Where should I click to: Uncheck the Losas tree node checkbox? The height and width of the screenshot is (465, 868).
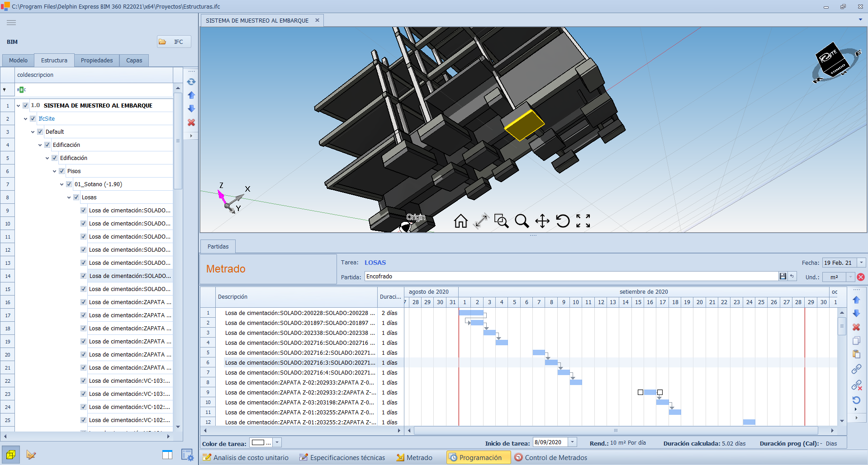click(76, 197)
